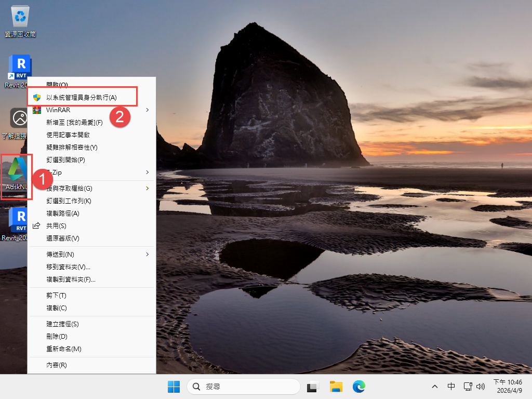
Task: Select the top Revit 20 shortcut icon
Action: (20, 66)
